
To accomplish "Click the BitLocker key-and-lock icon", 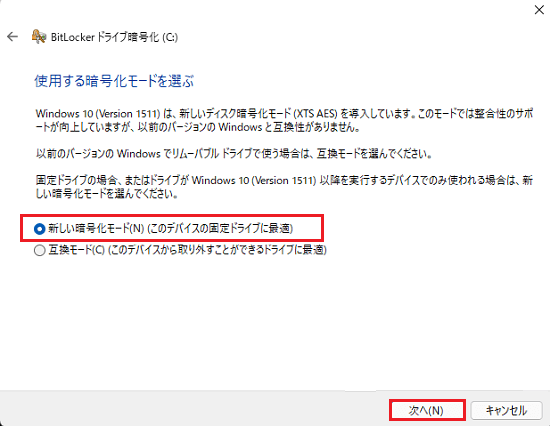I will 39,36.
